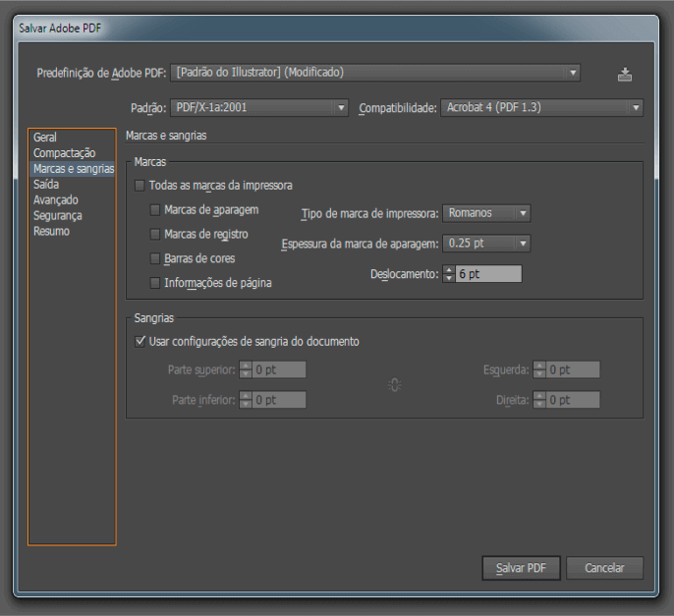674x616 pixels.
Task: Click the bleed link chain icon
Action: (x=394, y=385)
